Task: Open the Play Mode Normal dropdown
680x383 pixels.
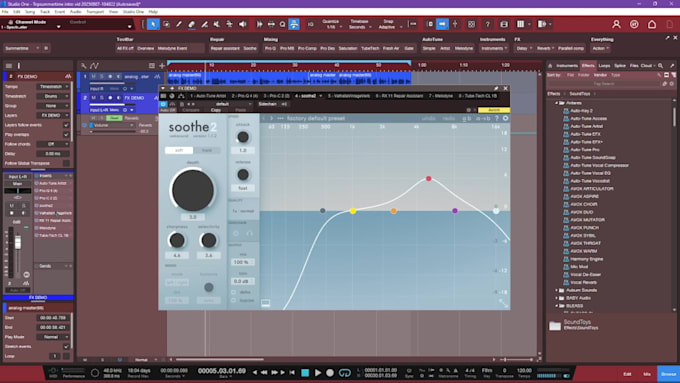Action: [x=53, y=337]
